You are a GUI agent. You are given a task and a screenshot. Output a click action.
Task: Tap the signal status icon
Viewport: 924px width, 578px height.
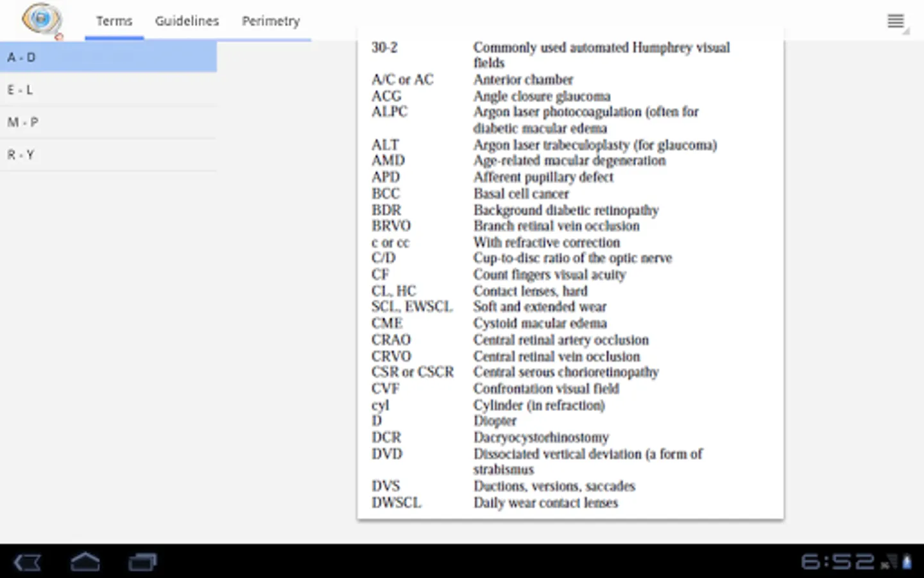[x=889, y=563]
